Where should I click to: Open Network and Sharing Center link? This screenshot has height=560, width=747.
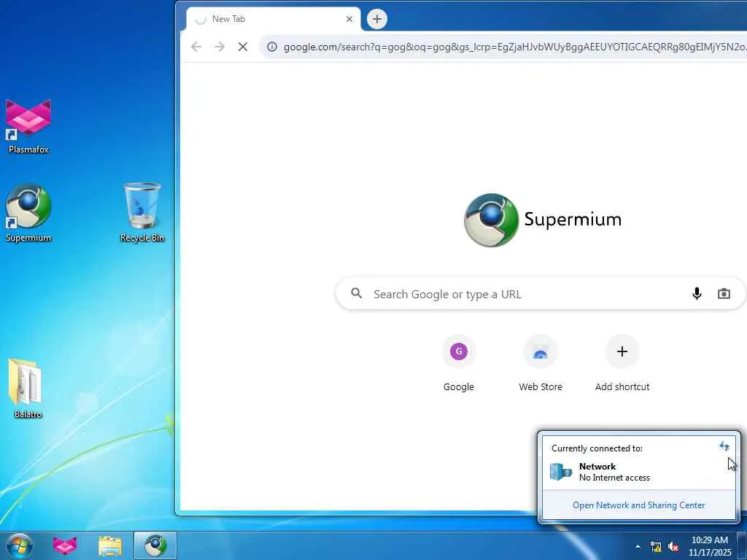click(x=638, y=505)
